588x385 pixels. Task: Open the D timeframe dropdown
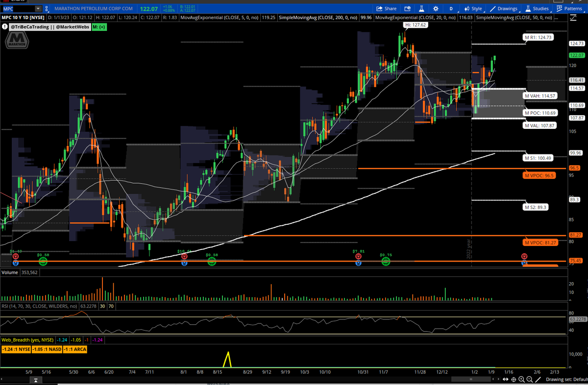click(450, 8)
